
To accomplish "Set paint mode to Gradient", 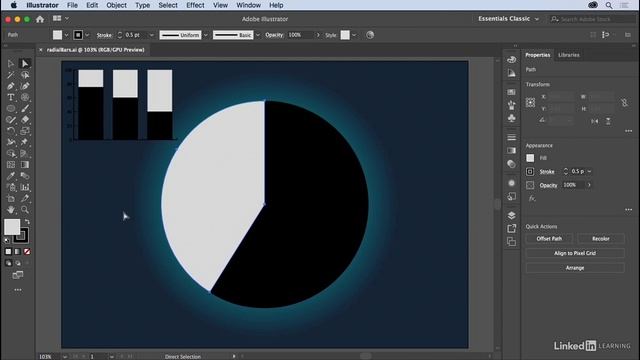I will 18,252.
